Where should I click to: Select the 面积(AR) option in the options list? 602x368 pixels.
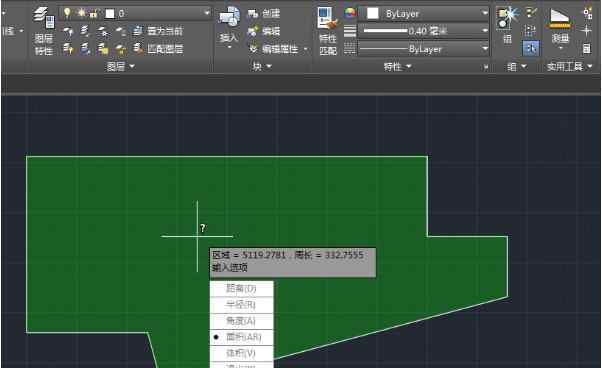coord(241,337)
